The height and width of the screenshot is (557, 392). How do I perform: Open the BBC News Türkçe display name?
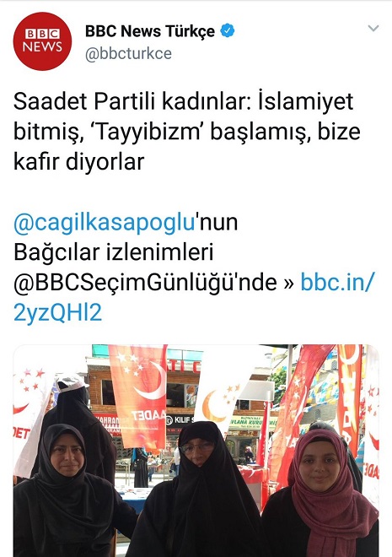[150, 31]
